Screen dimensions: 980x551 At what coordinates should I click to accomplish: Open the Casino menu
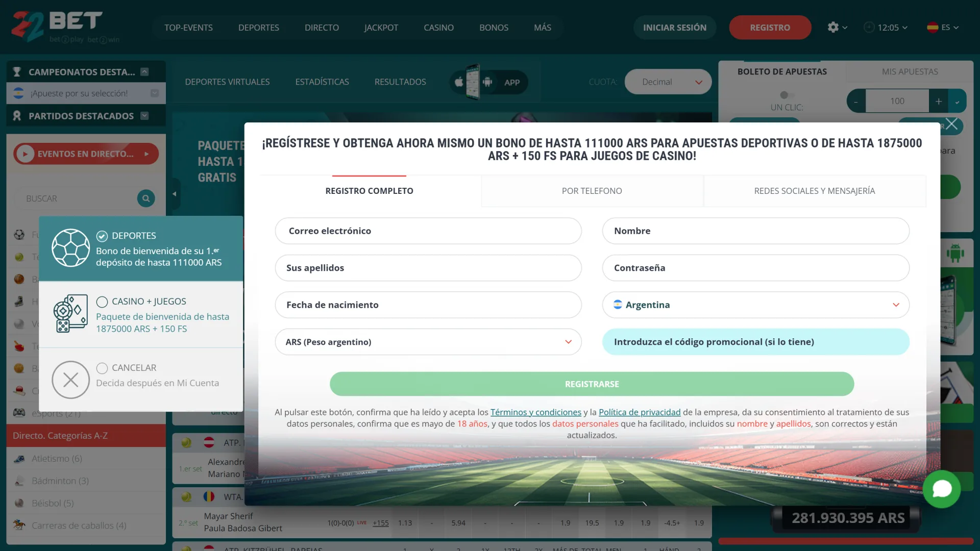[438, 28]
